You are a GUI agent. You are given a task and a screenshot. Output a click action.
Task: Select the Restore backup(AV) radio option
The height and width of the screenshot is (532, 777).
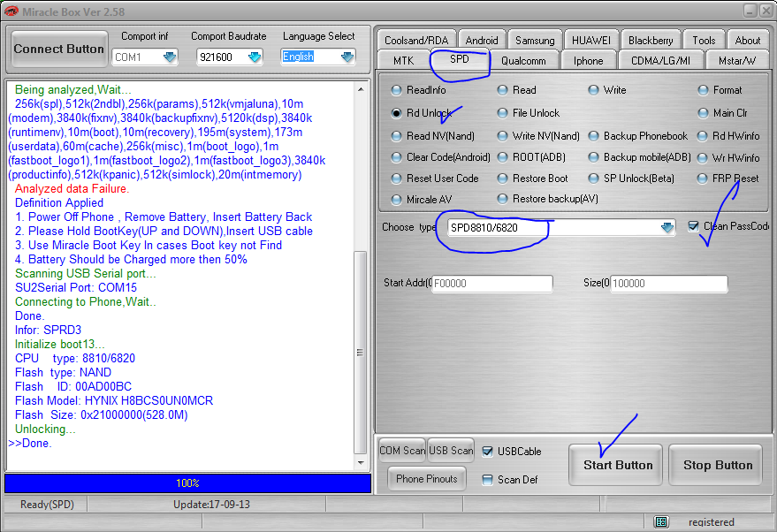[502, 199]
